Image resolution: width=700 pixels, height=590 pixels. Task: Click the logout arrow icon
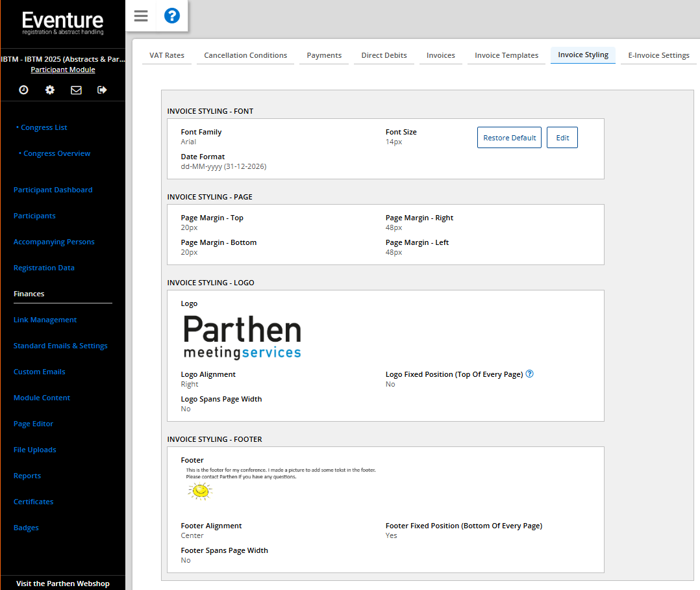tap(102, 90)
